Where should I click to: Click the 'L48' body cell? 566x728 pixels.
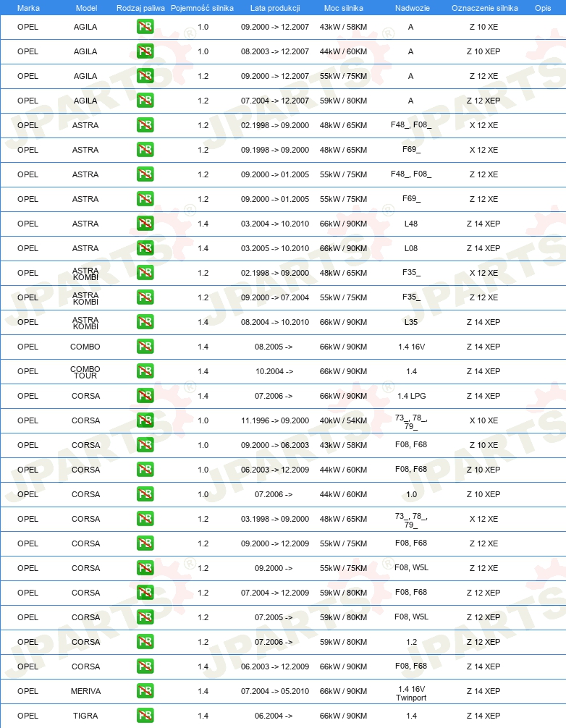(411, 224)
